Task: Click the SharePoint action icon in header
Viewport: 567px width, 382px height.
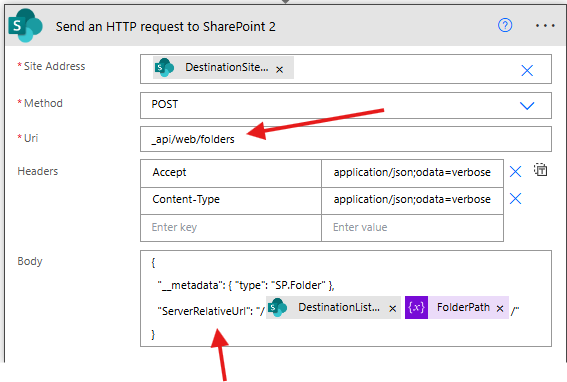Action: click(25, 26)
